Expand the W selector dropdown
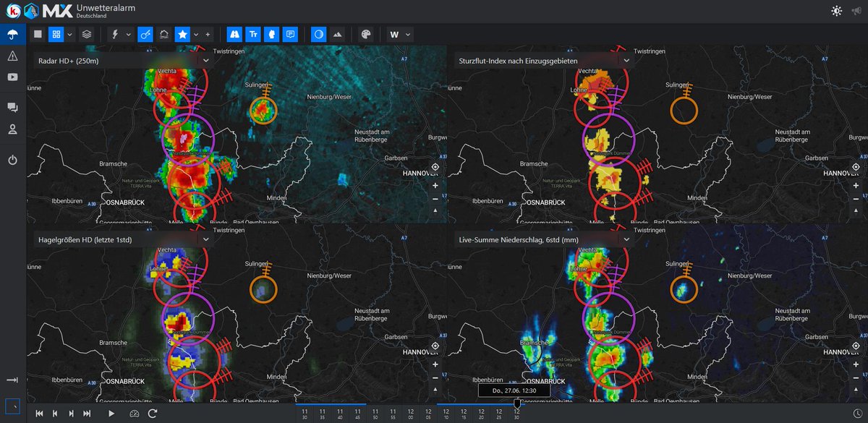The image size is (868, 423). click(401, 33)
